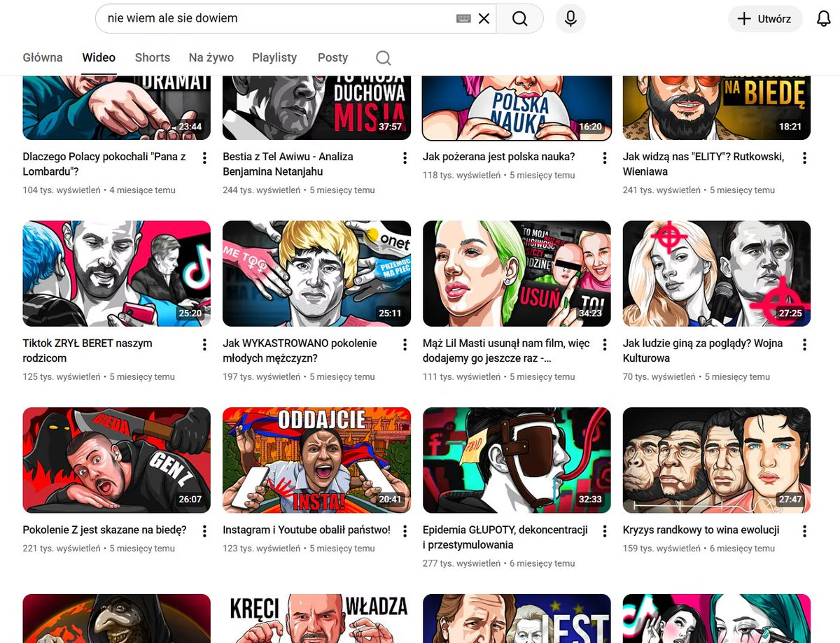Open title "Jak WYKASTROWANO pokolenie młodych mężczyzn?"
Screen dimensions: 840x643
[x=300, y=351]
